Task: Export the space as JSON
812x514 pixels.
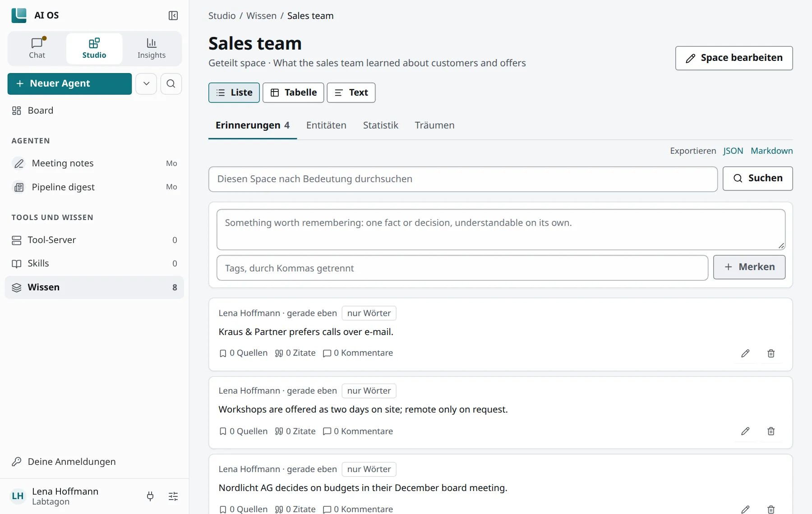Action: click(733, 151)
